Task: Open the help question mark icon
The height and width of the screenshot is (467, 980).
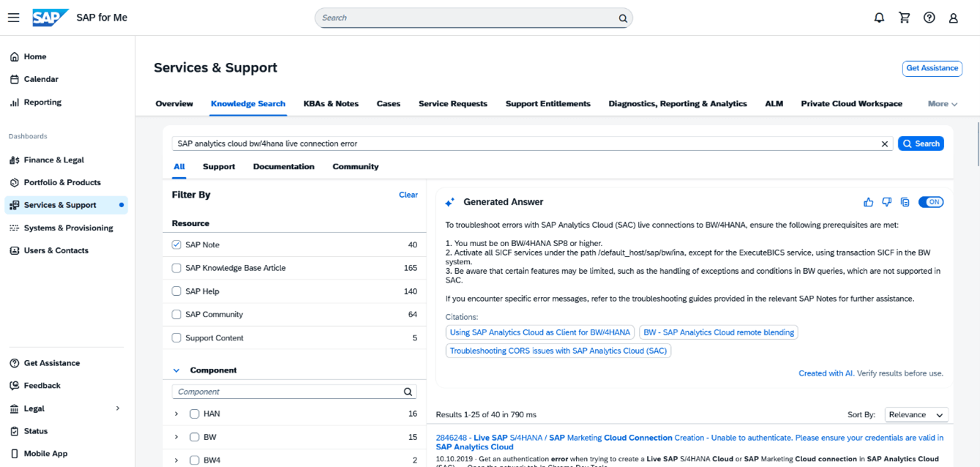Action: 929,18
